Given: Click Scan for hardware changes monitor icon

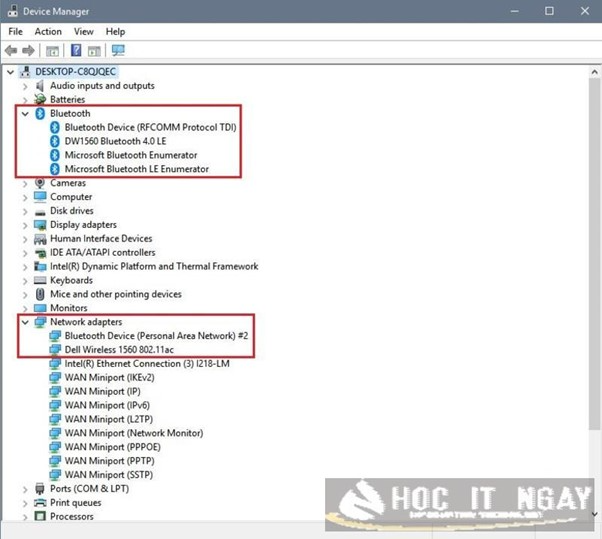Looking at the screenshot, I should click(118, 50).
